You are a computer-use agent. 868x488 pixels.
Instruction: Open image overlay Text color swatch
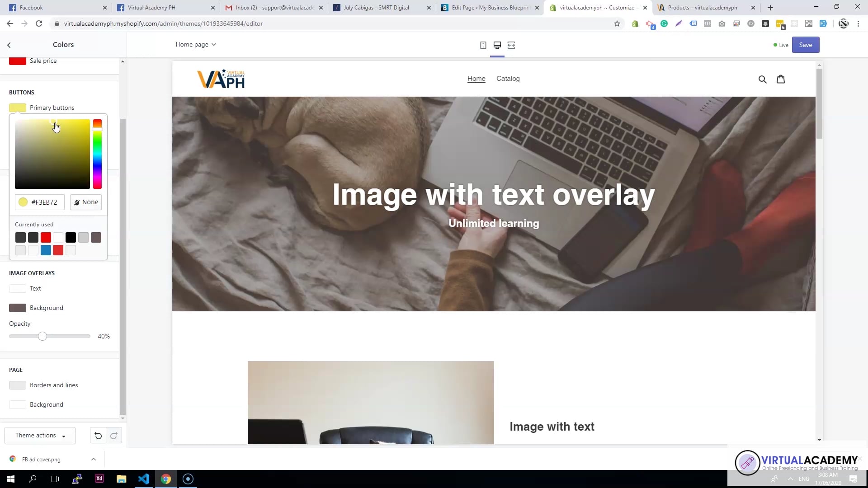(x=18, y=288)
